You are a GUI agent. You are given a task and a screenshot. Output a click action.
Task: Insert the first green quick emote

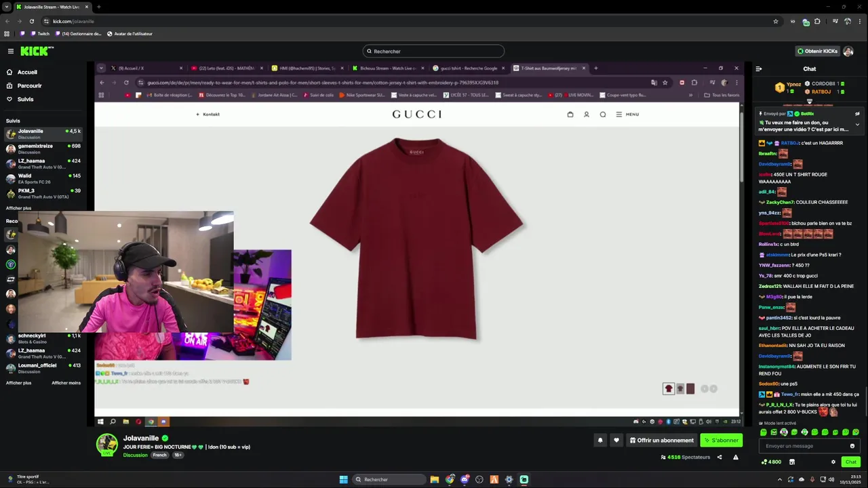pos(764,432)
